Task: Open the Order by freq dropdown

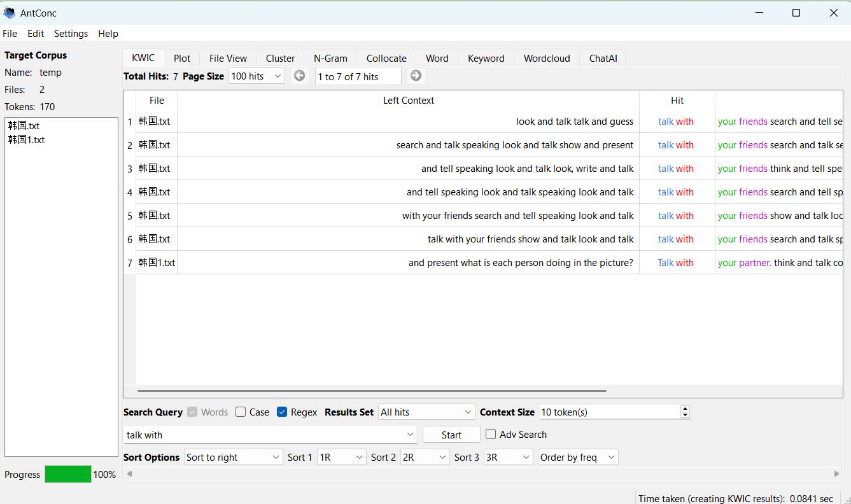Action: (577, 457)
